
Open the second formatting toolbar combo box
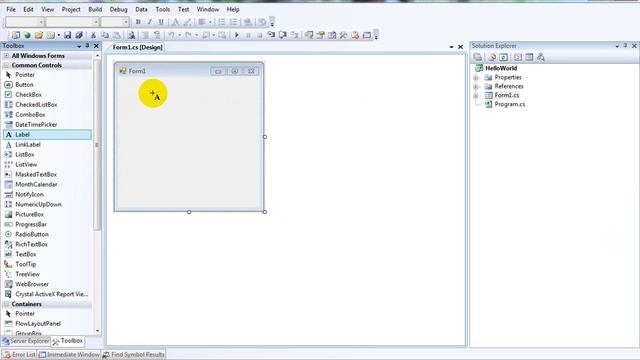coord(96,22)
